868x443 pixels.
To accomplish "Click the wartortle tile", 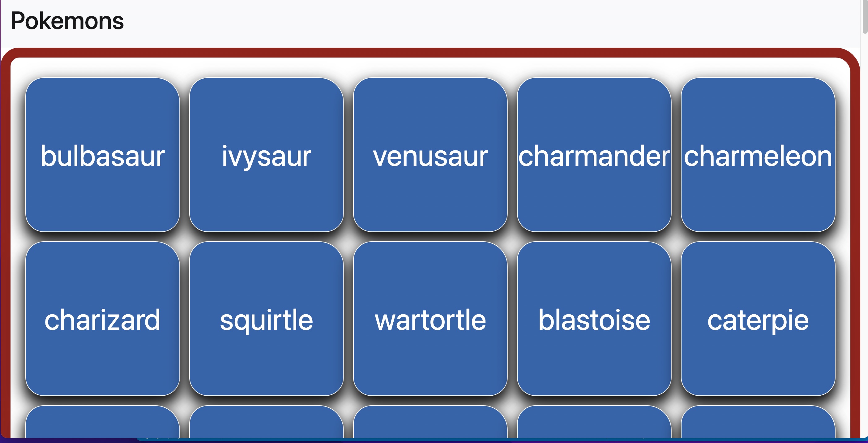I will 430,319.
